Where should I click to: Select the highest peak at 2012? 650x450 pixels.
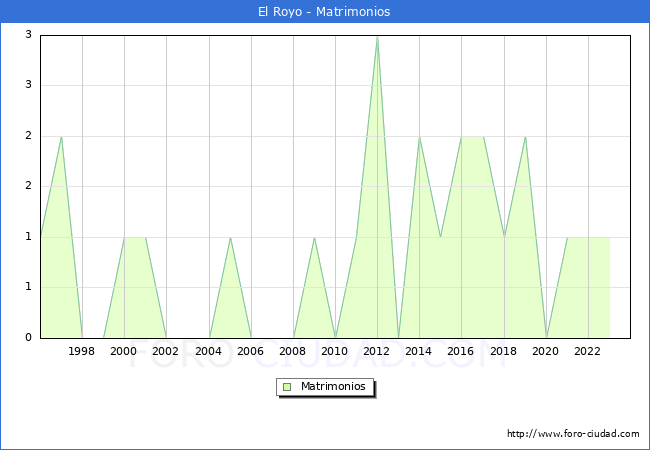[x=377, y=36]
